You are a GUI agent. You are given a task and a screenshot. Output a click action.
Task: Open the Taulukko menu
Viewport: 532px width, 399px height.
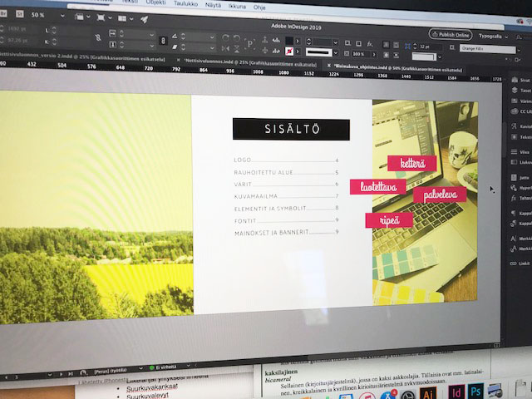[185, 3]
